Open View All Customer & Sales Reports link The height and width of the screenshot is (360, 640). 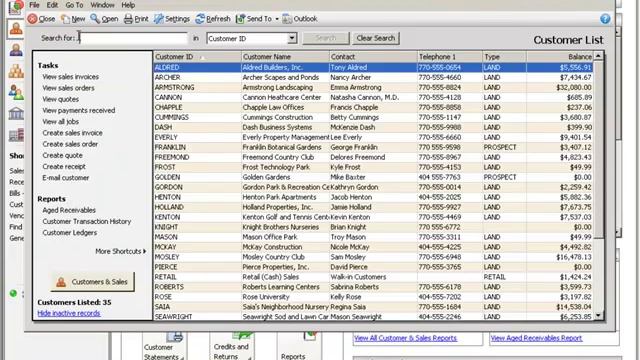406,338
